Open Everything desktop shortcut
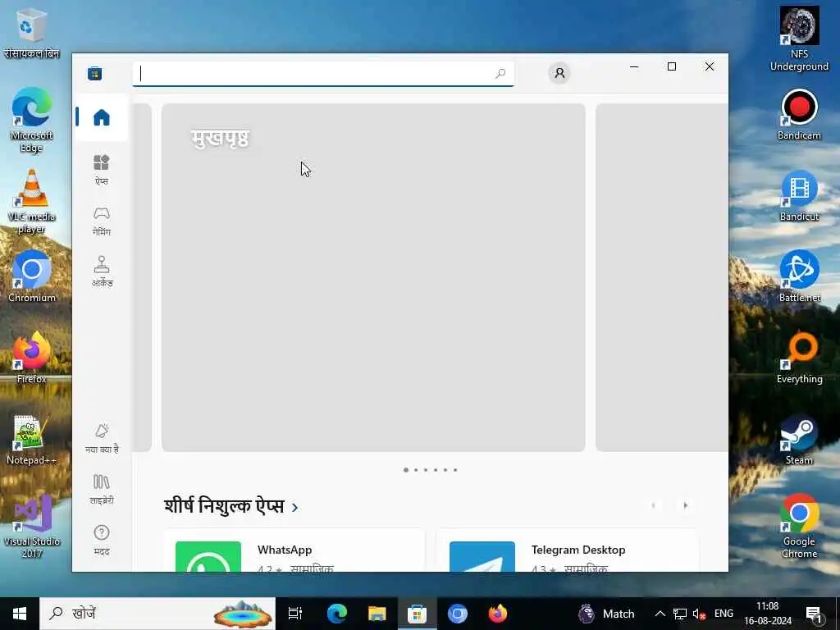840x630 pixels. coord(799,358)
